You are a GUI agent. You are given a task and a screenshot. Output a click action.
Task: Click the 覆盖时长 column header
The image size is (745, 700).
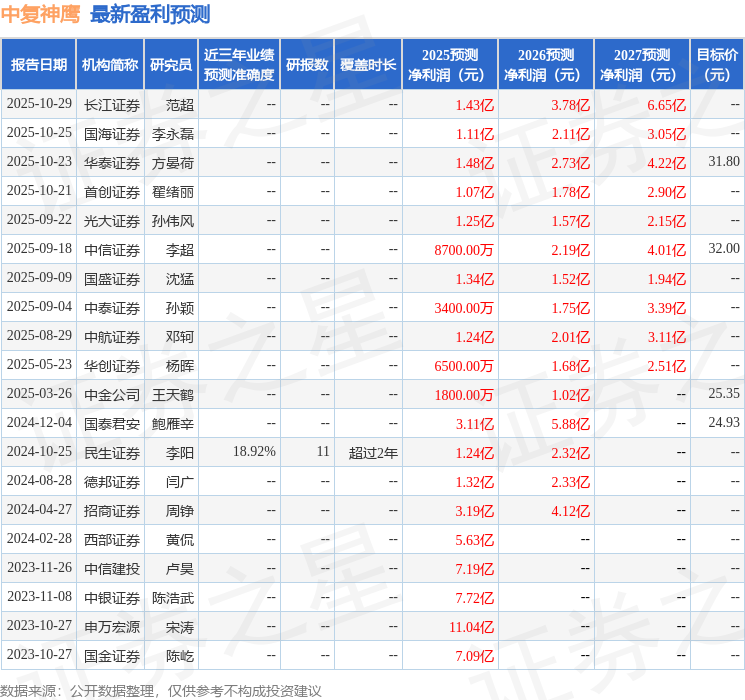[368, 65]
